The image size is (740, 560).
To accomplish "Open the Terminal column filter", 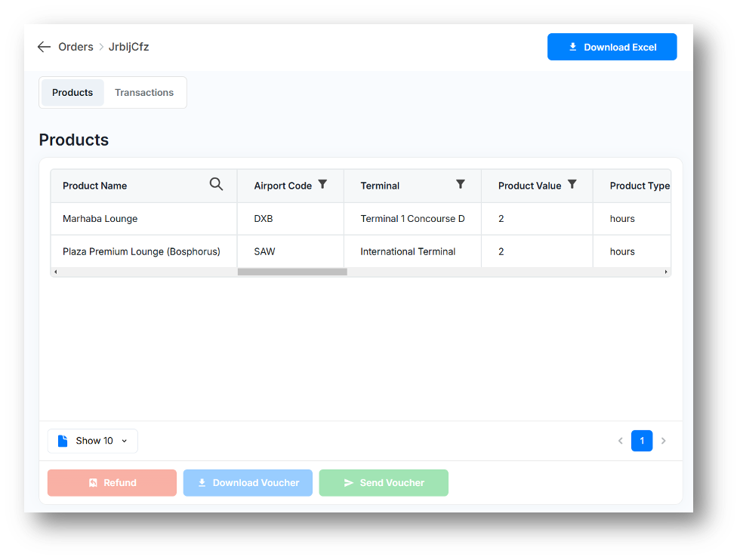I will pos(461,185).
